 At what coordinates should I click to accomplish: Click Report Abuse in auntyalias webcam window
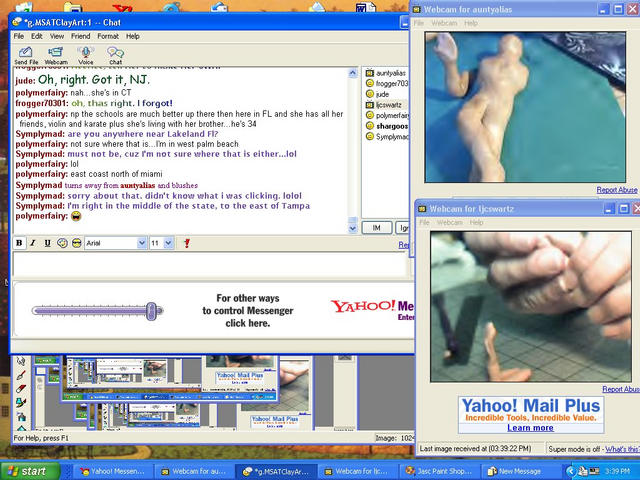617,190
